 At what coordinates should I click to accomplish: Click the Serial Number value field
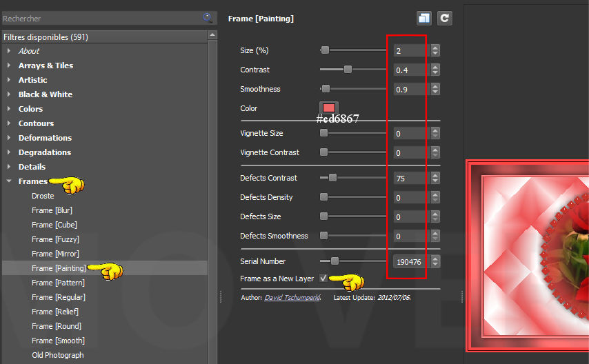pos(410,262)
